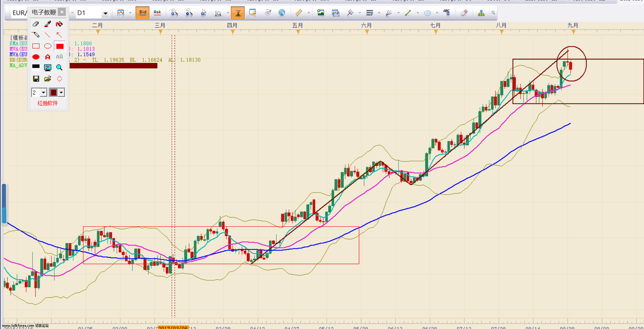Click the 红烛软件 link in palette
644x329 pixels.
[47, 103]
